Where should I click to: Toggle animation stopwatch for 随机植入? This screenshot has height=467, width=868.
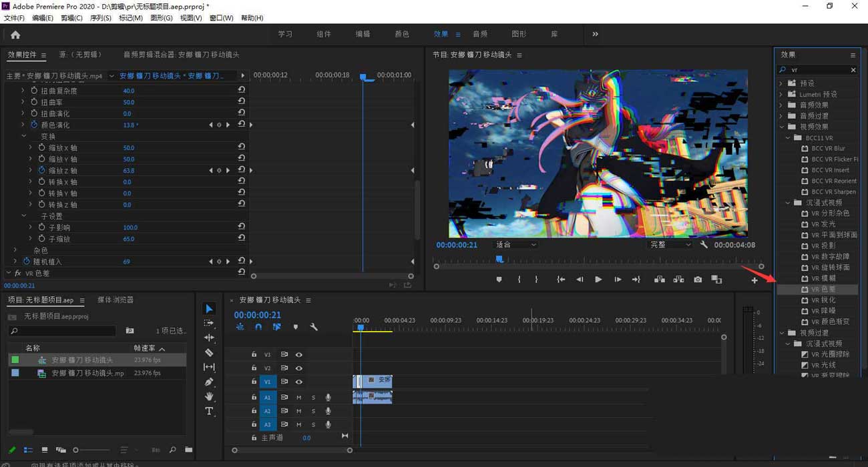pos(27,262)
